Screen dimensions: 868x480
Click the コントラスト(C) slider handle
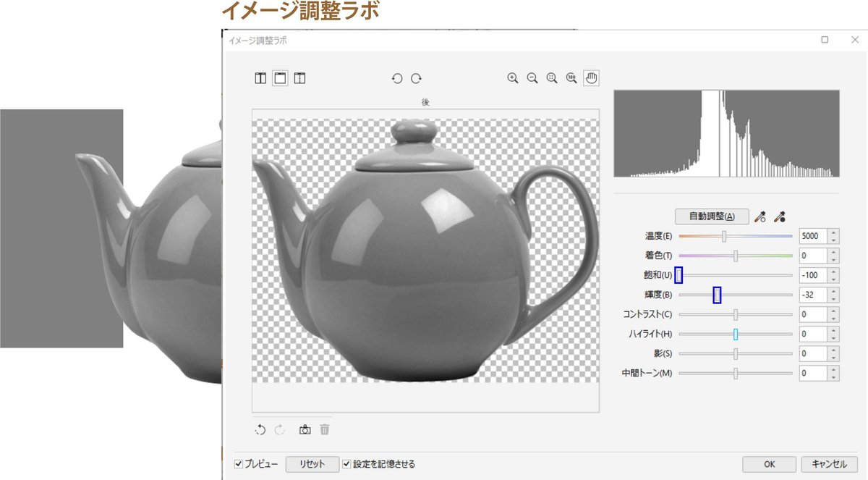(x=736, y=314)
